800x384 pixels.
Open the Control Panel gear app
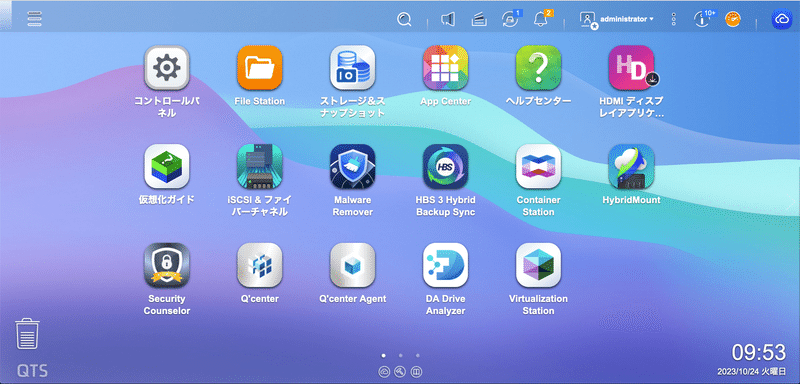click(167, 67)
